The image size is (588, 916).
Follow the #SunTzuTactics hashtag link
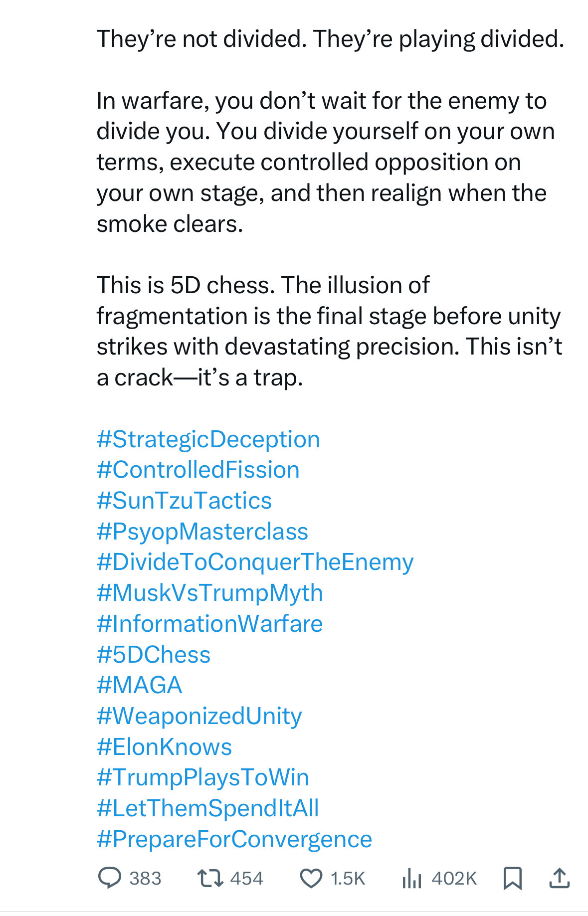(184, 501)
